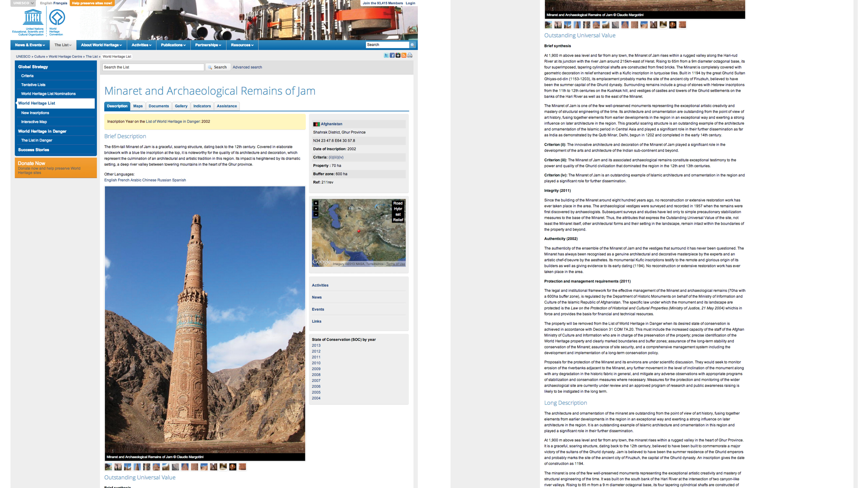Switch map to Hybrid view
The width and height of the screenshot is (868, 488).
[x=398, y=209]
